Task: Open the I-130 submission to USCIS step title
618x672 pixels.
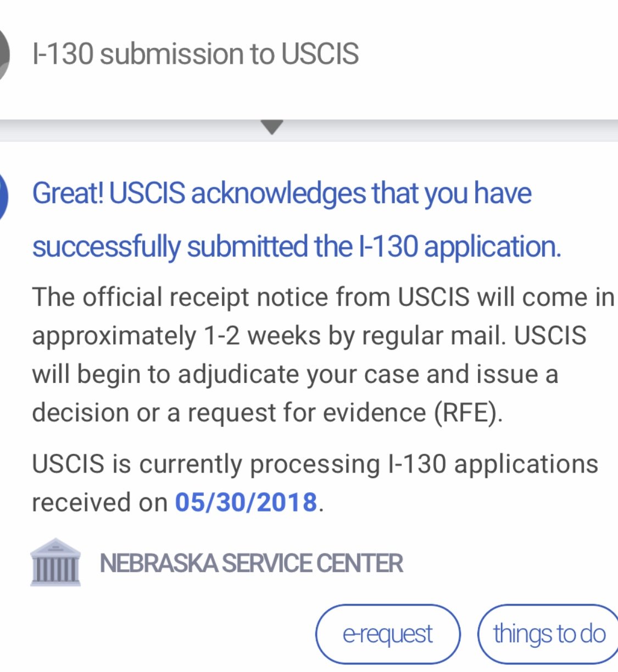Action: 195,54
